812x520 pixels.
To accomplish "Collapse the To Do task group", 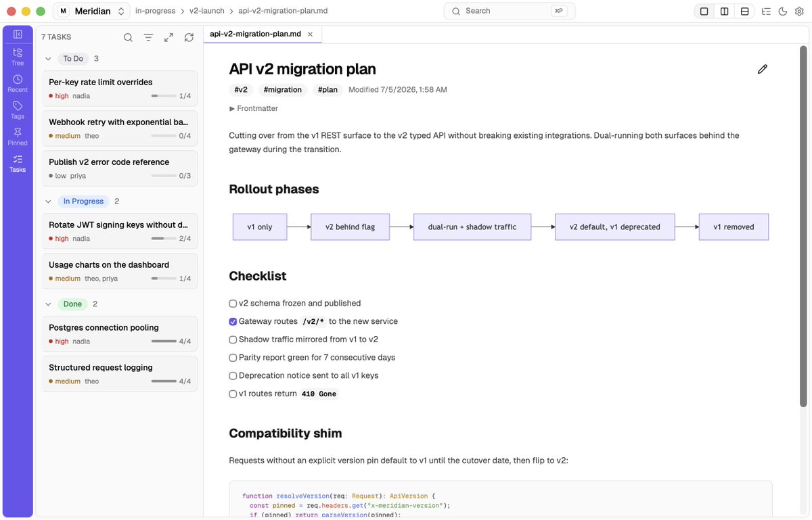I will [x=48, y=59].
